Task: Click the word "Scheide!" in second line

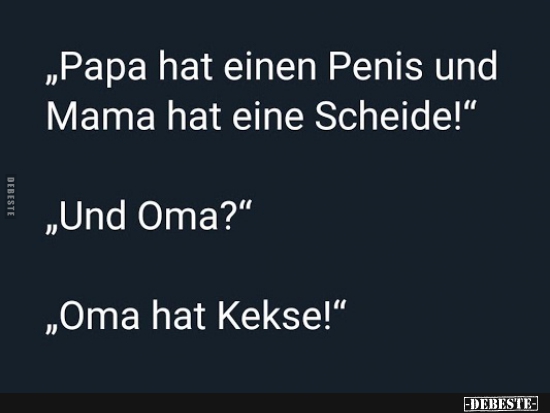Action: [x=389, y=116]
